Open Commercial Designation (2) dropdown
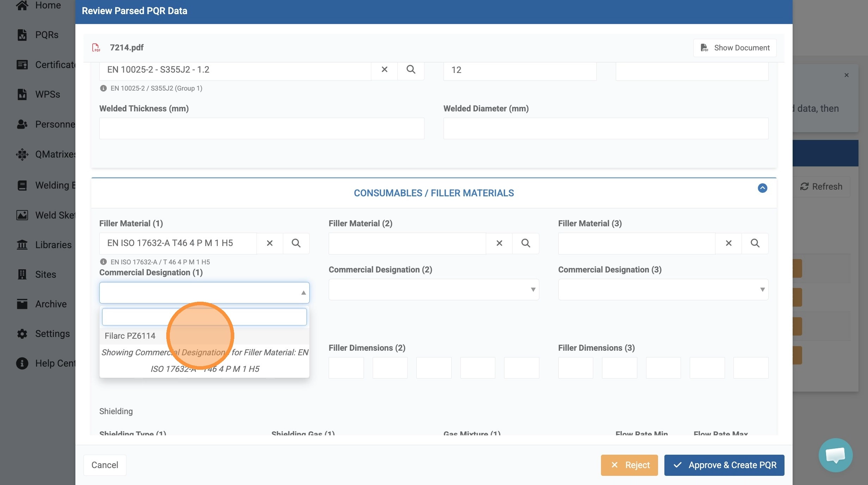868x485 pixels. [434, 289]
